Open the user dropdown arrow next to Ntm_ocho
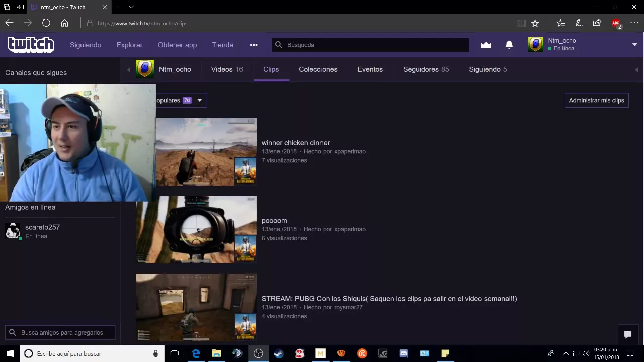The height and width of the screenshot is (362, 644). point(634,45)
